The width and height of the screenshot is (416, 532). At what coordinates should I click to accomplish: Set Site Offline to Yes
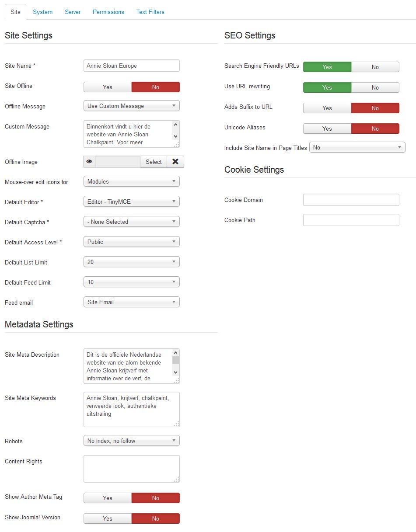108,87
